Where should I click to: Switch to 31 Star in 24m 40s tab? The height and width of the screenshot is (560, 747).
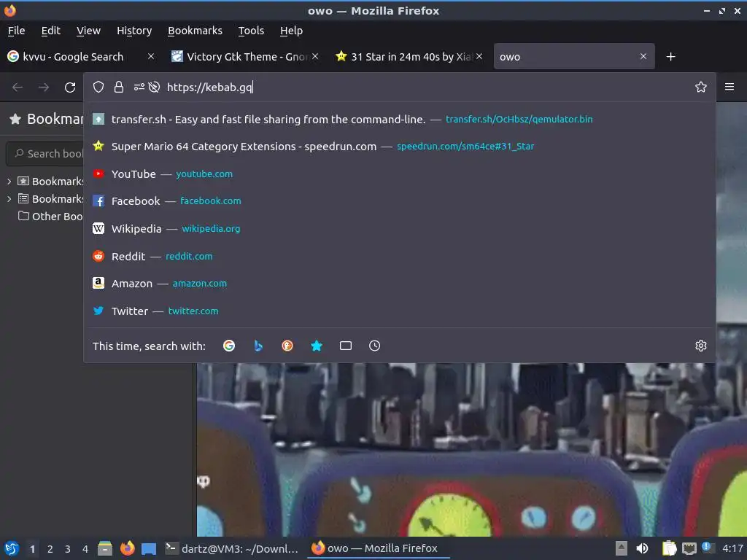(405, 57)
